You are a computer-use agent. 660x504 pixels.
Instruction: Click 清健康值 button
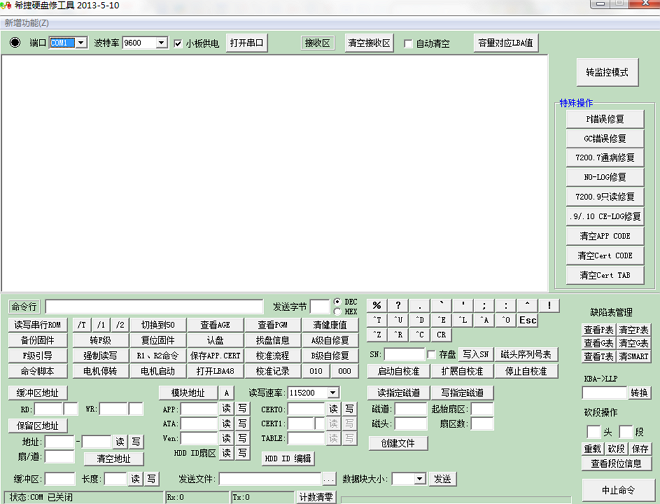pyautogui.click(x=330, y=325)
